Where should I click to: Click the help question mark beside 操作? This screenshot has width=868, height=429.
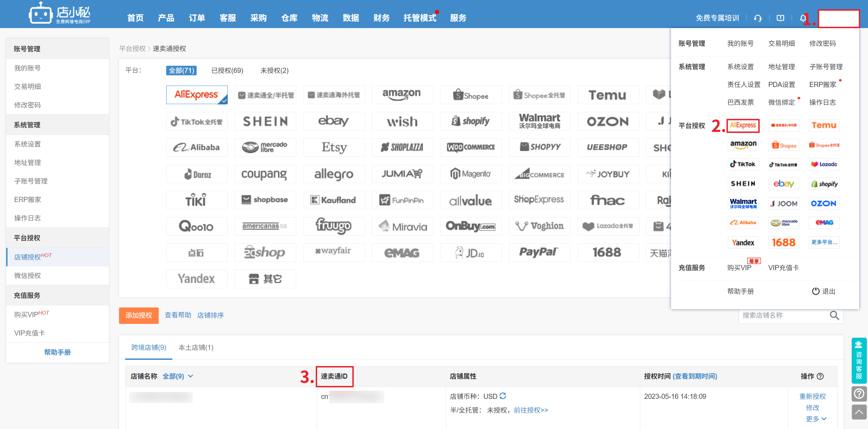820,376
